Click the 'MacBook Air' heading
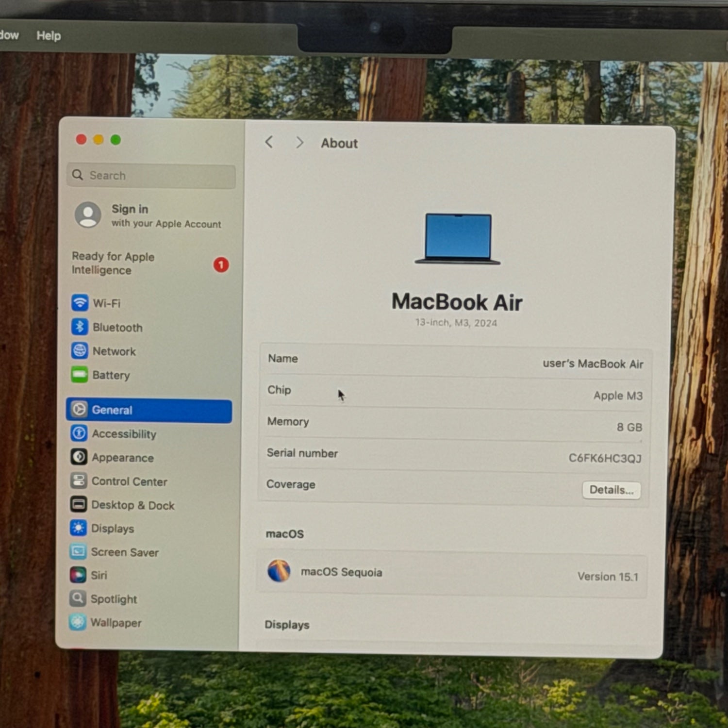The image size is (728, 728). [457, 302]
